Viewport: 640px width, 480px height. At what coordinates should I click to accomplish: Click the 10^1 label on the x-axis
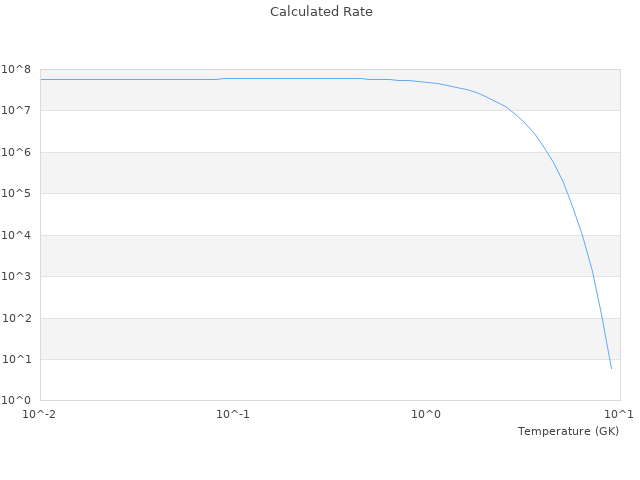coord(619,414)
